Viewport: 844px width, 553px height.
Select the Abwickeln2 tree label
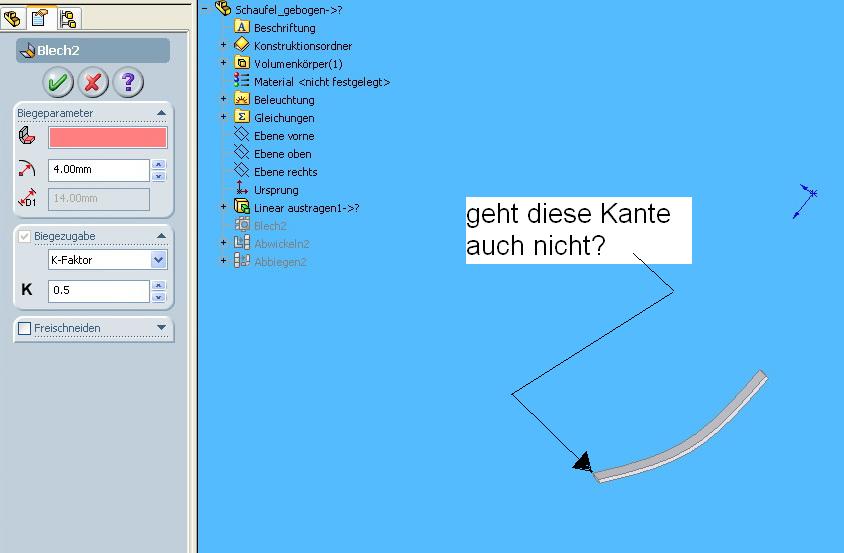click(282, 244)
